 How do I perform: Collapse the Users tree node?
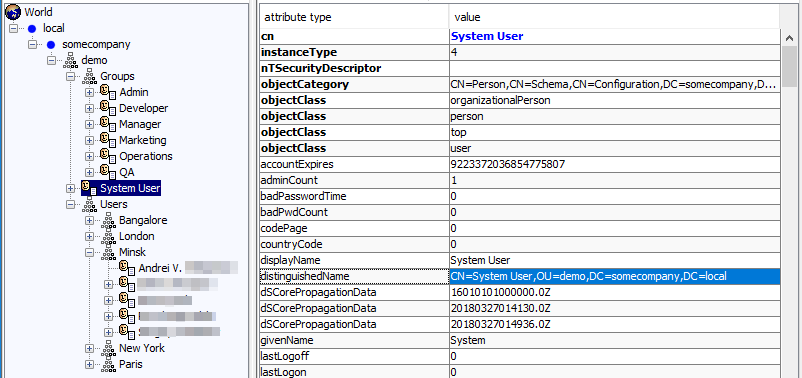click(70, 204)
